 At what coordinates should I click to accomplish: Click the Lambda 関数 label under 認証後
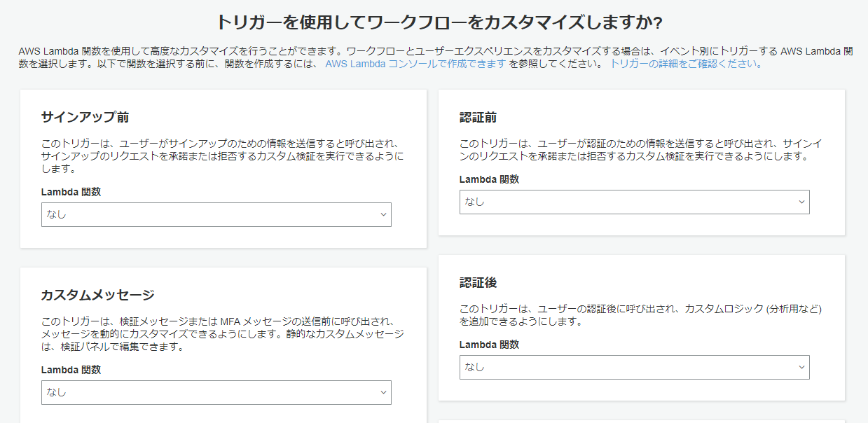coord(489,345)
